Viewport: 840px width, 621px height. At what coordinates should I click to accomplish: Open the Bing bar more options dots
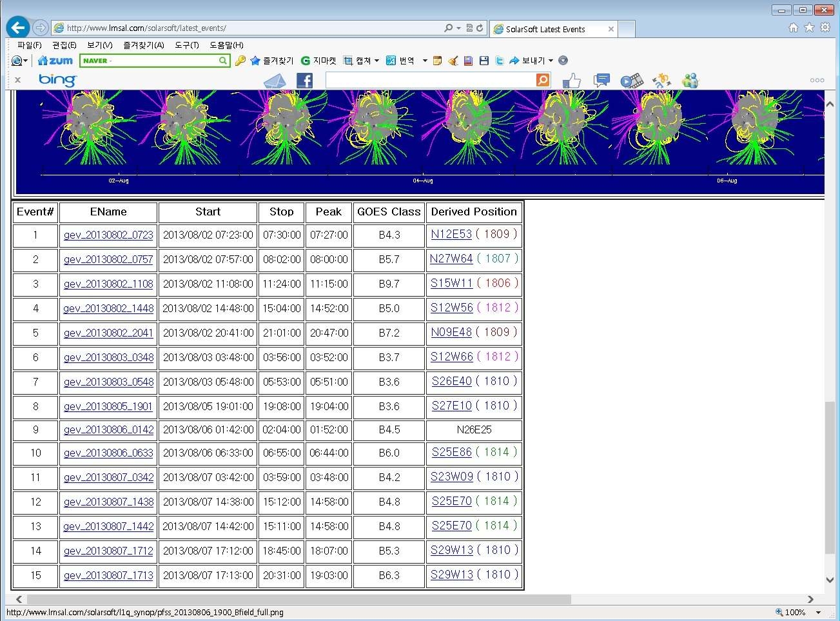pos(817,81)
